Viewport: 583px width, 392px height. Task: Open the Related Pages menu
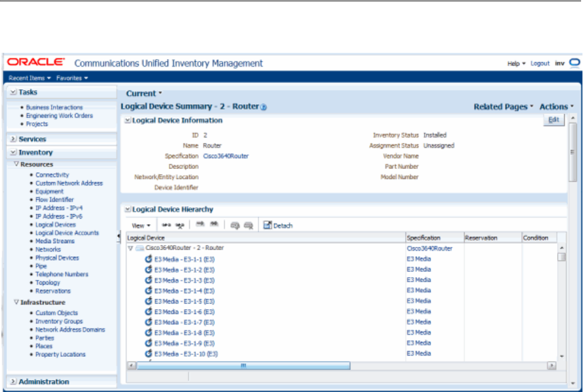503,107
